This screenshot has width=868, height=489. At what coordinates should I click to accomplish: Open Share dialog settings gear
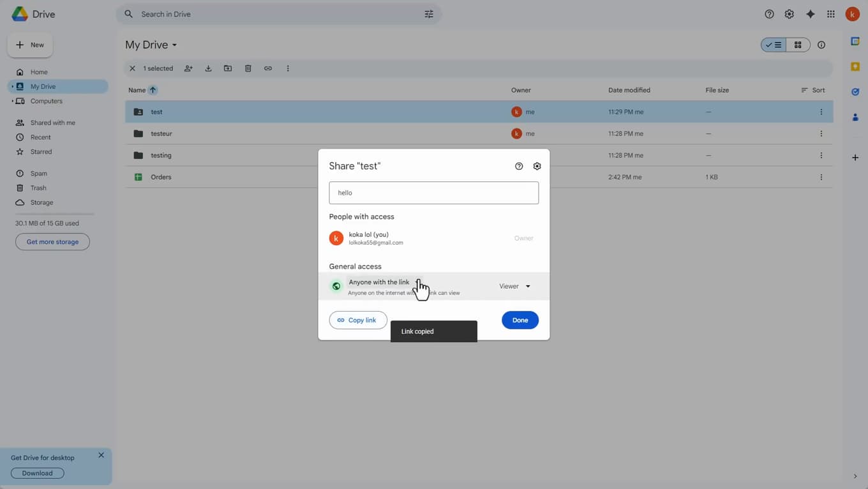coord(537,166)
